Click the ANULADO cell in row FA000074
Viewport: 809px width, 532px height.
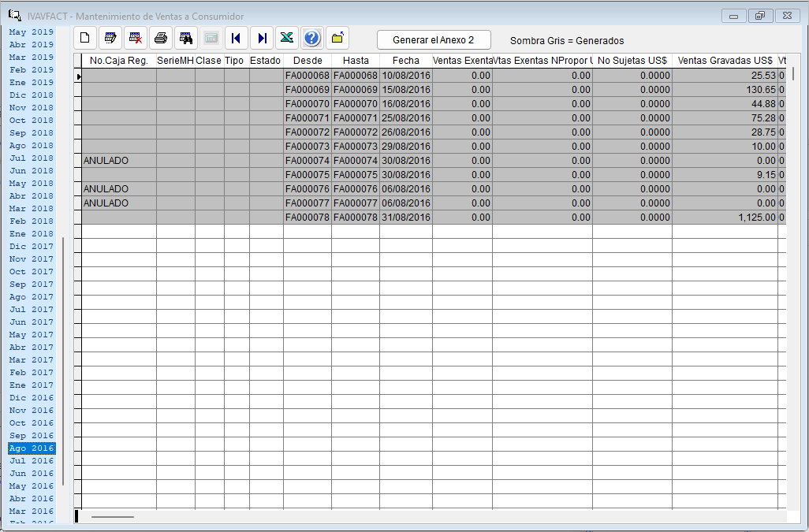[x=119, y=161]
